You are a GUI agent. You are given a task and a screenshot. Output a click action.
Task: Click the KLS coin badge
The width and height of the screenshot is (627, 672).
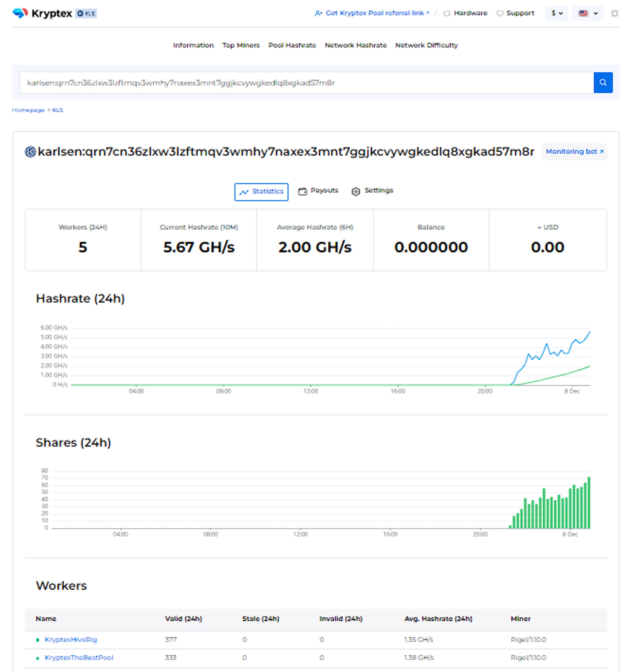click(x=86, y=13)
